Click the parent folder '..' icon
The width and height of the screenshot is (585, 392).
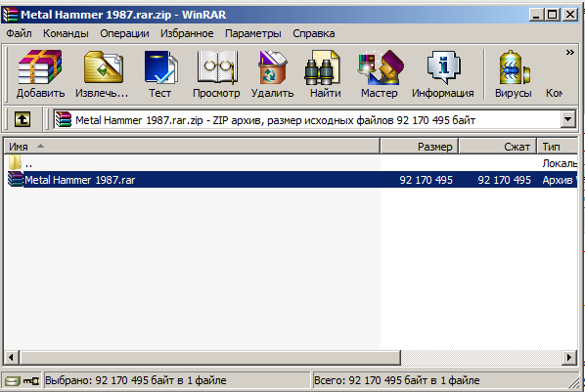(x=15, y=162)
